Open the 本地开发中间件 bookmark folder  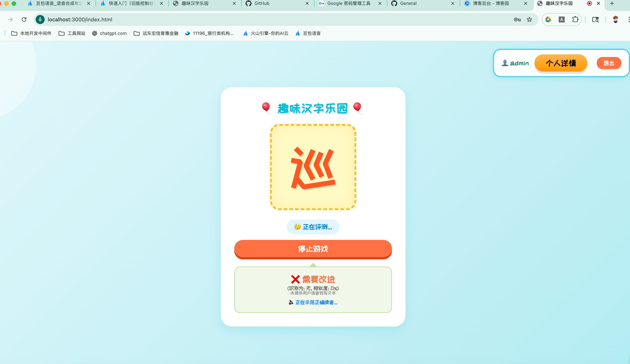click(31, 33)
